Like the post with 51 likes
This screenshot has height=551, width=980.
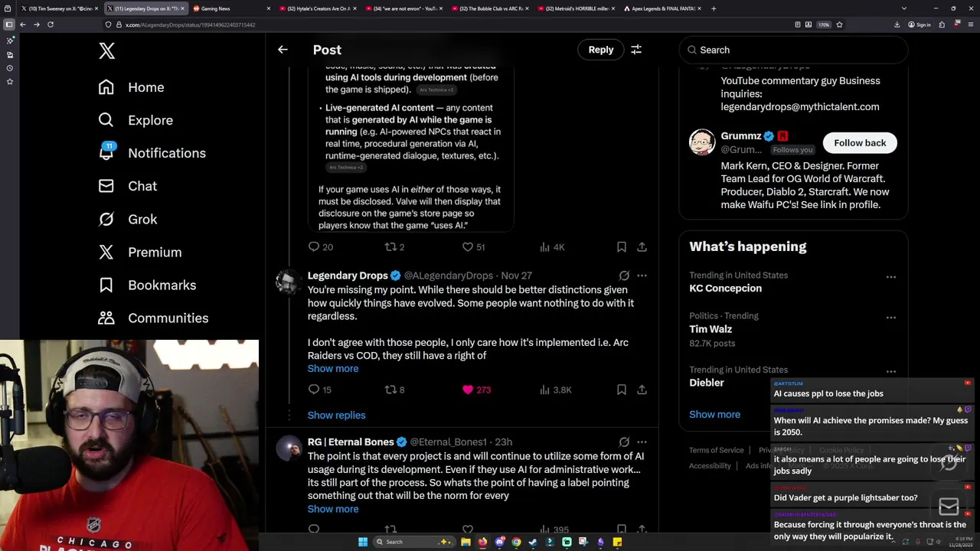click(468, 247)
